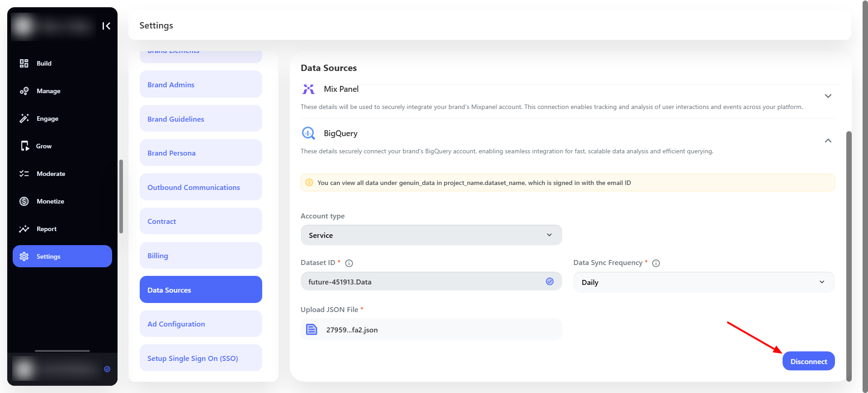This screenshot has width=868, height=393.
Task: Open Setup Single Sign On (SSO) tab
Action: (x=201, y=358)
